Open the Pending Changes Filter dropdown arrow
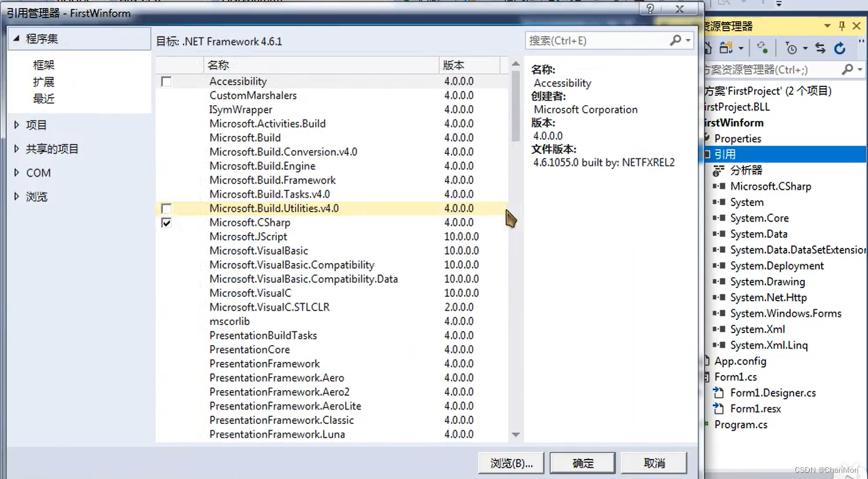 click(805, 48)
